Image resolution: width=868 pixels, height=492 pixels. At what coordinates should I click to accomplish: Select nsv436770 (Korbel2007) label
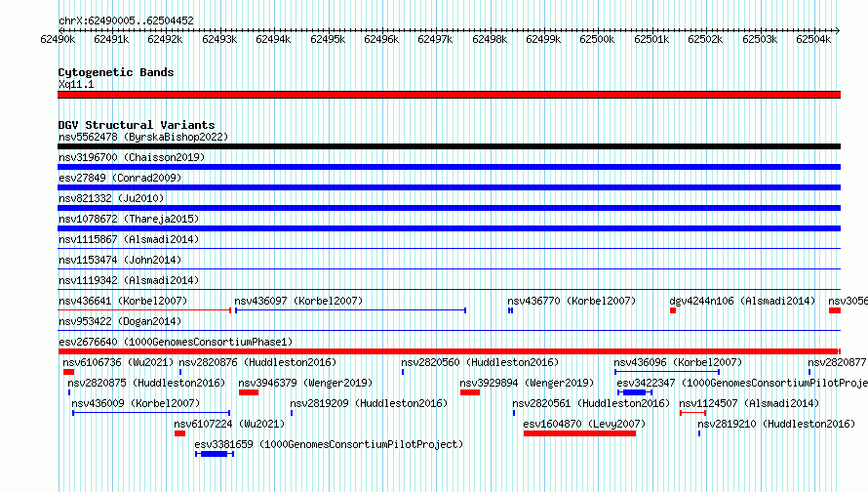point(572,301)
